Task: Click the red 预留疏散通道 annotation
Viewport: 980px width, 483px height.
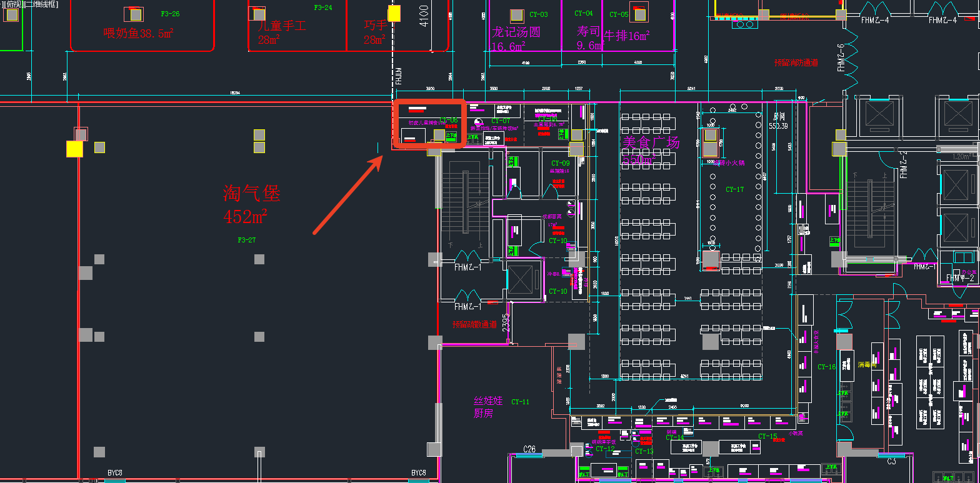Action: [475, 325]
